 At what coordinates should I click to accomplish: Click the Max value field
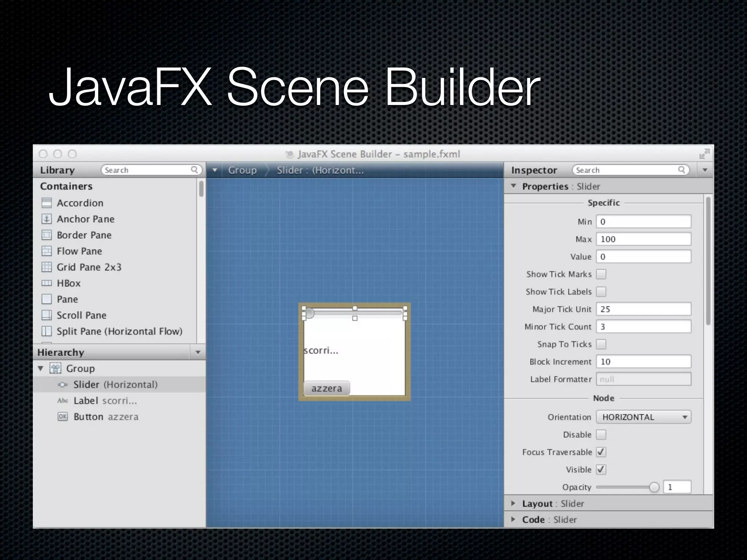[x=644, y=239]
